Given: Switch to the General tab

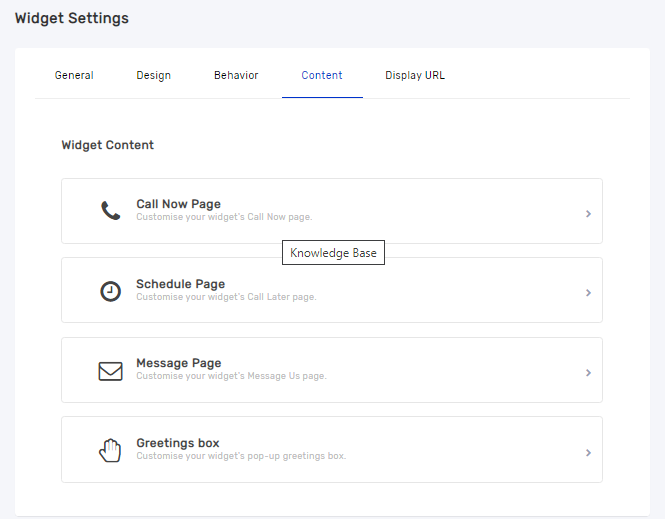Looking at the screenshot, I should click(74, 75).
